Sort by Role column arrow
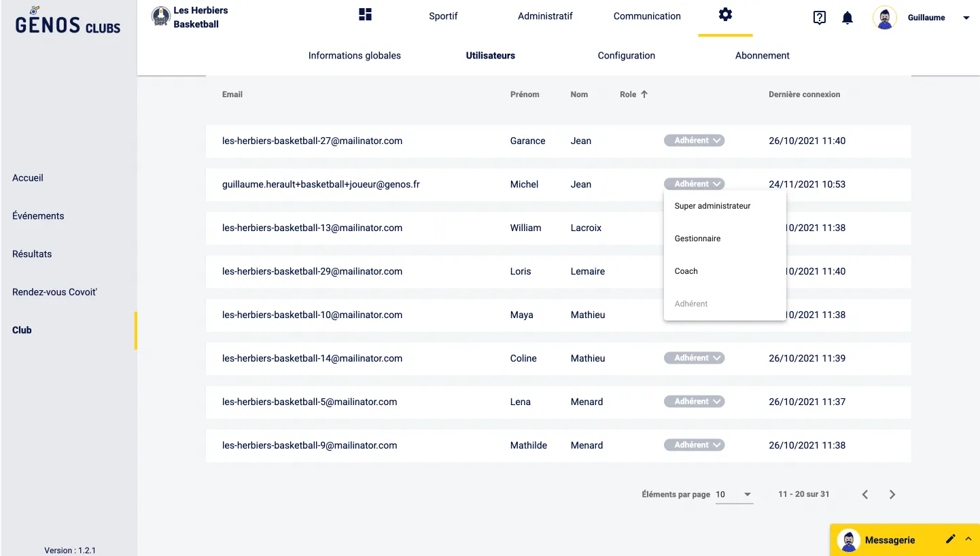 coord(644,94)
